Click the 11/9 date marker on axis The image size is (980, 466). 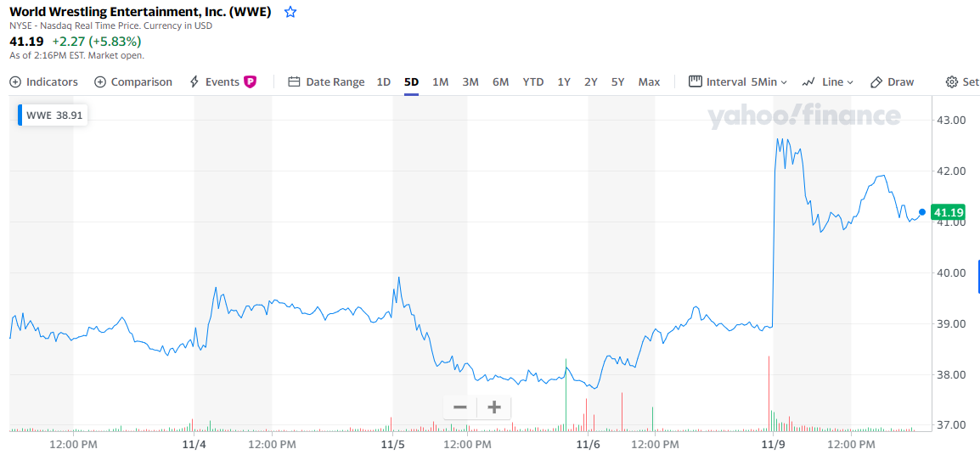pyautogui.click(x=771, y=444)
